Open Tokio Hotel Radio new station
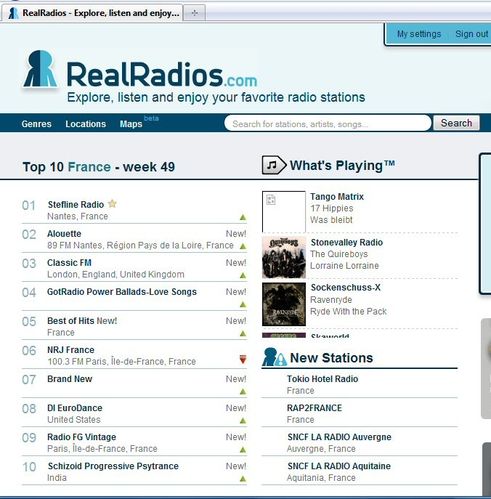This screenshot has width=491, height=499. click(x=322, y=379)
